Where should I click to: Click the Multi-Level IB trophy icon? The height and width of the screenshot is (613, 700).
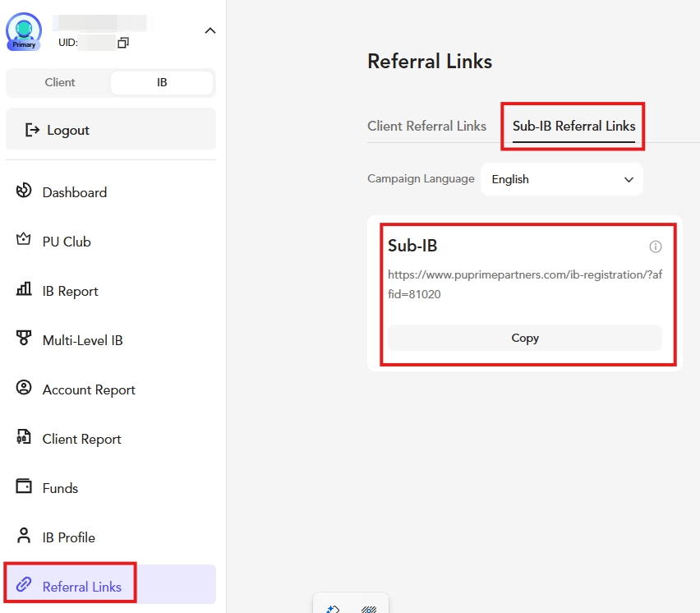(24, 338)
